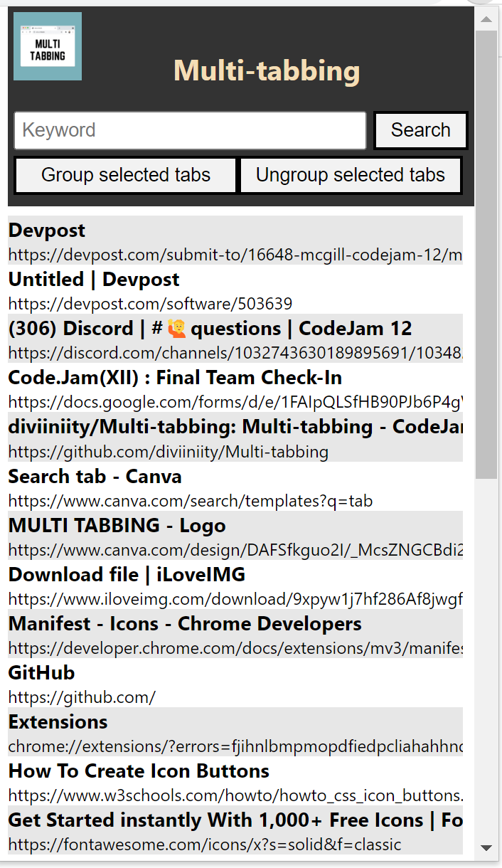The height and width of the screenshot is (868, 502).
Task: Click the scrollbar down arrow
Action: coord(486,848)
